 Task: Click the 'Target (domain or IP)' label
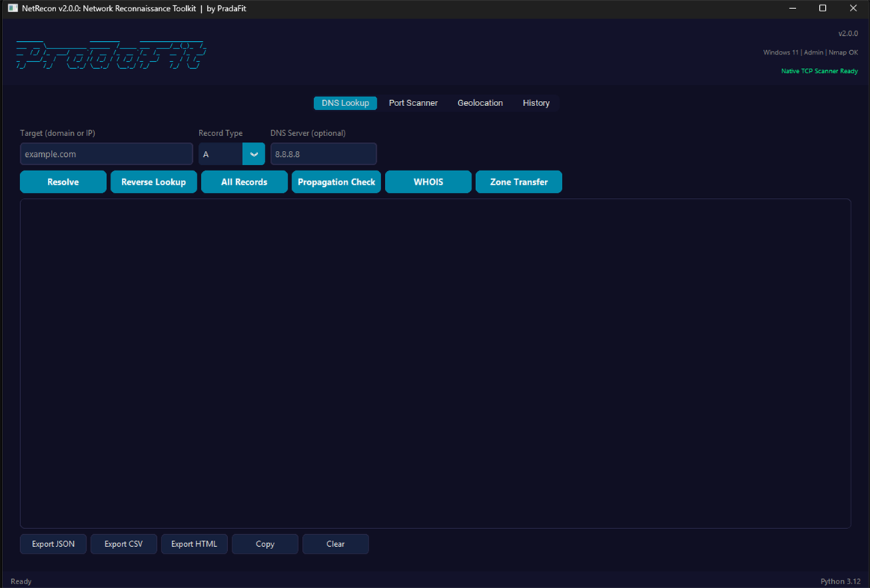(x=58, y=133)
